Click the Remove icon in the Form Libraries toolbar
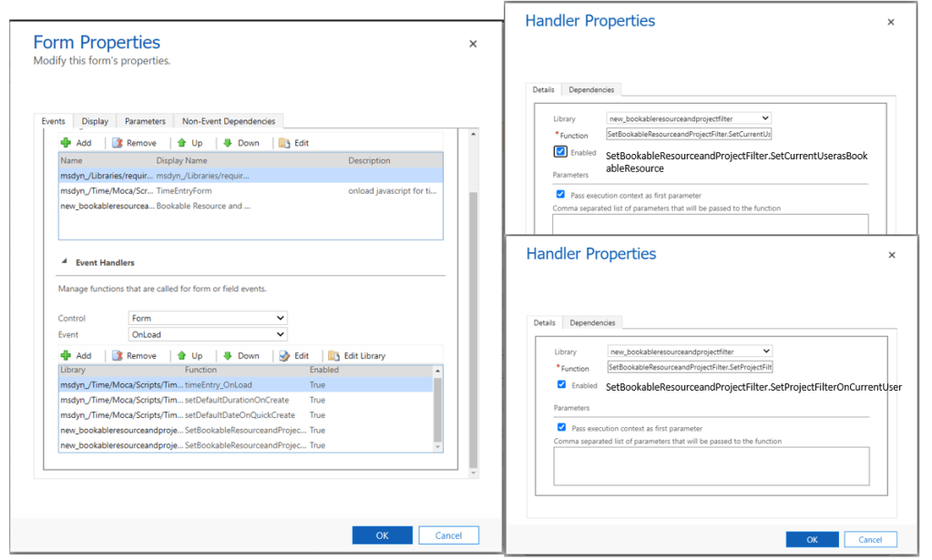The width and height of the screenshot is (932, 560). click(x=118, y=143)
